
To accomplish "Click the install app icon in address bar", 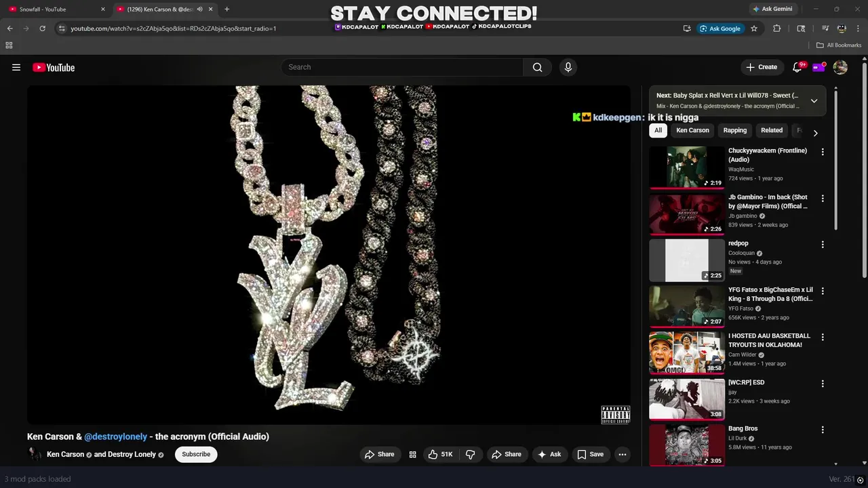I will (687, 28).
